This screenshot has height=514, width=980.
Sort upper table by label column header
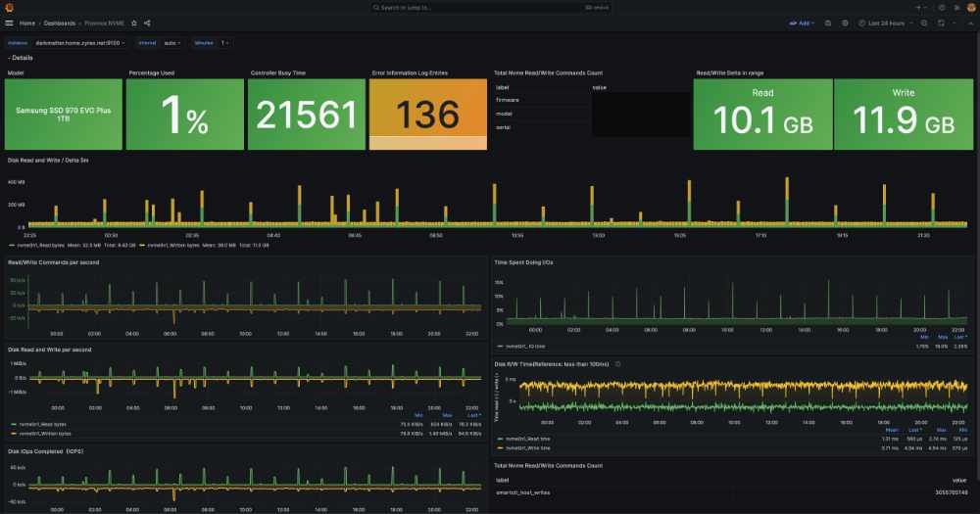[503, 87]
